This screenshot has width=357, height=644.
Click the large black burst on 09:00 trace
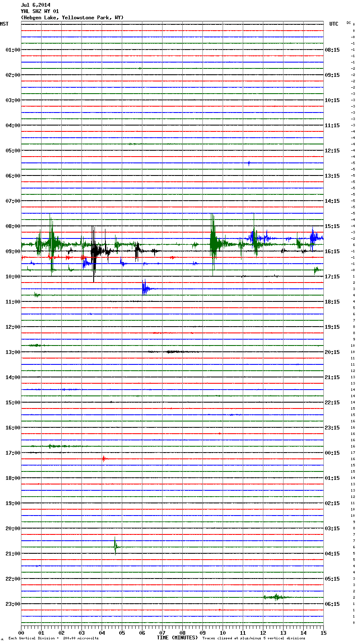[x=94, y=251]
